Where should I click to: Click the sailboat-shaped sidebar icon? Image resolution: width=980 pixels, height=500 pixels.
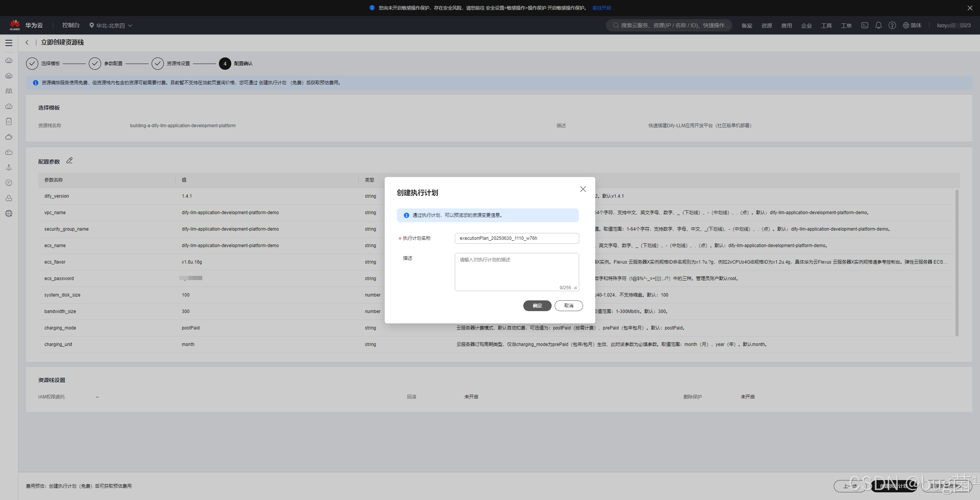pos(9,167)
